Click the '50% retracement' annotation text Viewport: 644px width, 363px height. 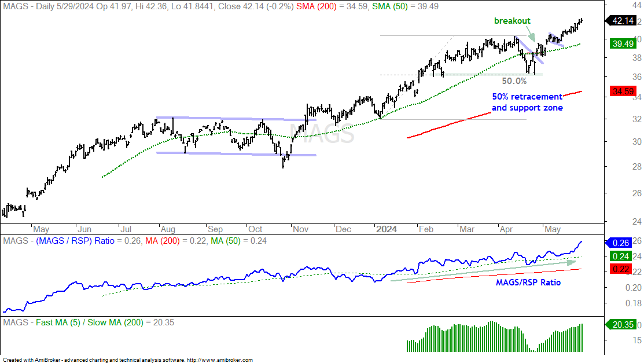tap(527, 97)
